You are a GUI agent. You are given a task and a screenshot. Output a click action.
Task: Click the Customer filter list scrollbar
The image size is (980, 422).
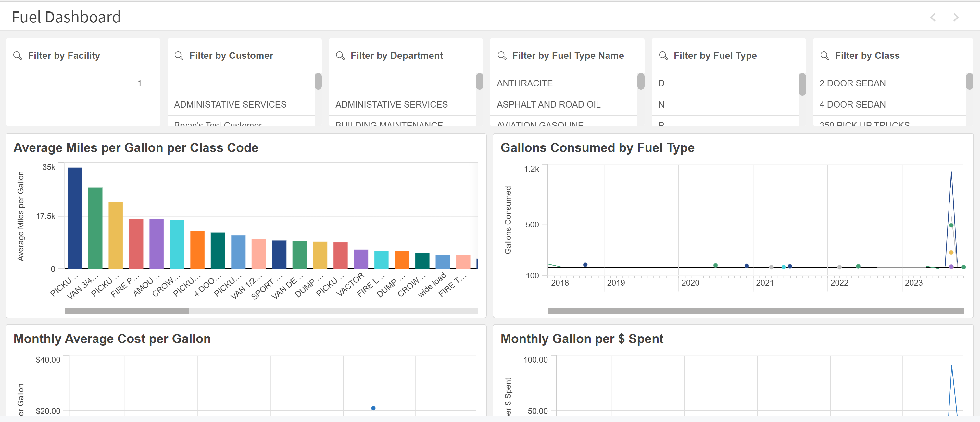(318, 82)
